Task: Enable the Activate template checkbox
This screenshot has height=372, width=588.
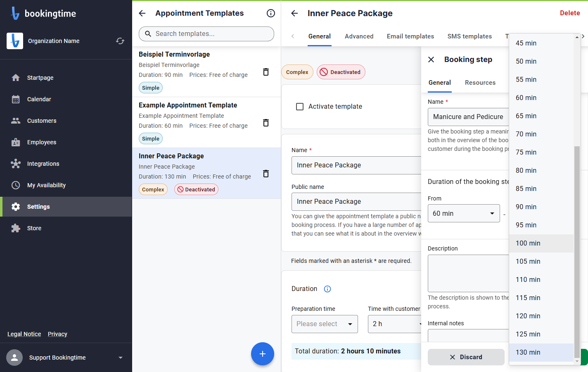Action: pyautogui.click(x=300, y=107)
